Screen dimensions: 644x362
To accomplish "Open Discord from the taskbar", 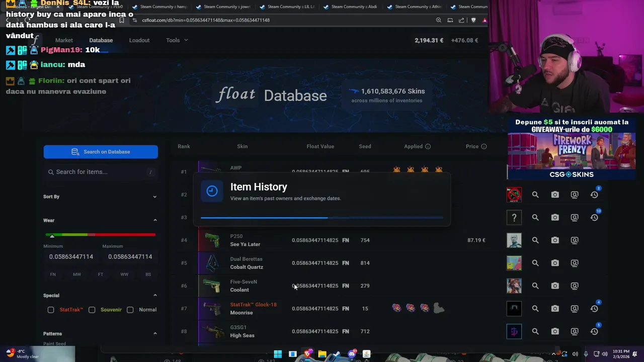I will click(352, 354).
